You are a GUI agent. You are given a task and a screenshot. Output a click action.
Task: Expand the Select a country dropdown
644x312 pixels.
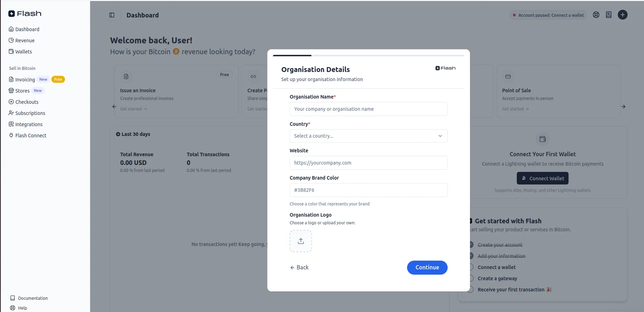[368, 136]
